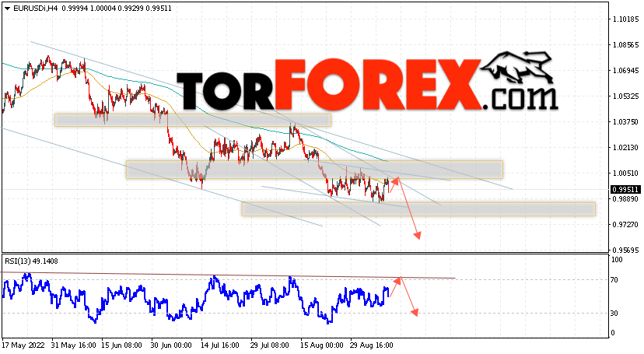Click the TORFOREX.com logo text
644x354 pixels.
click(x=367, y=85)
